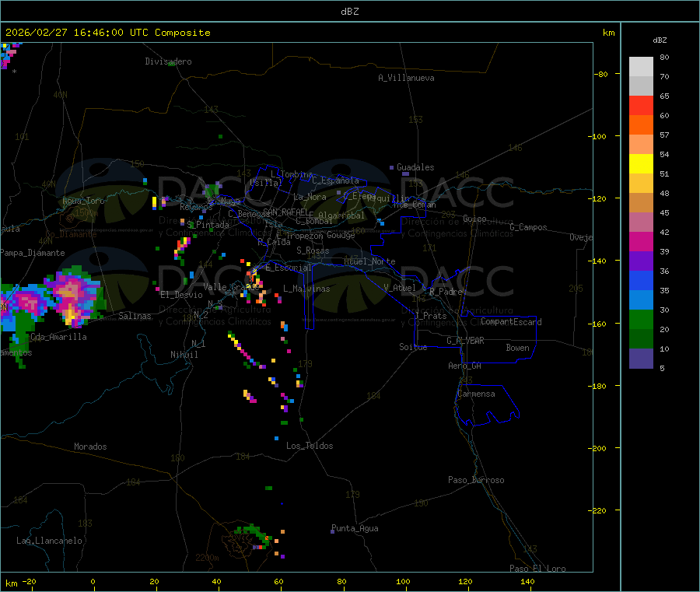700x592 pixels.
Task: Click the yellow 51-54 dBZ legend swatch
Action: point(641,164)
